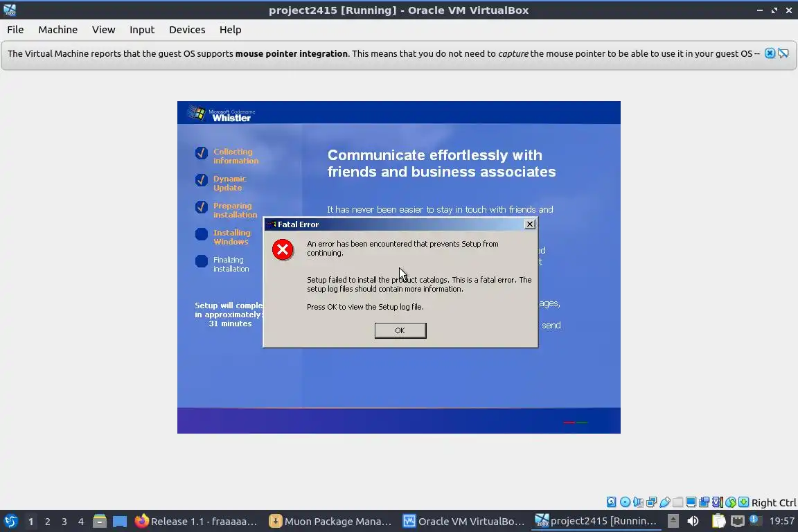Open the file manager from taskbar

[x=100, y=522]
